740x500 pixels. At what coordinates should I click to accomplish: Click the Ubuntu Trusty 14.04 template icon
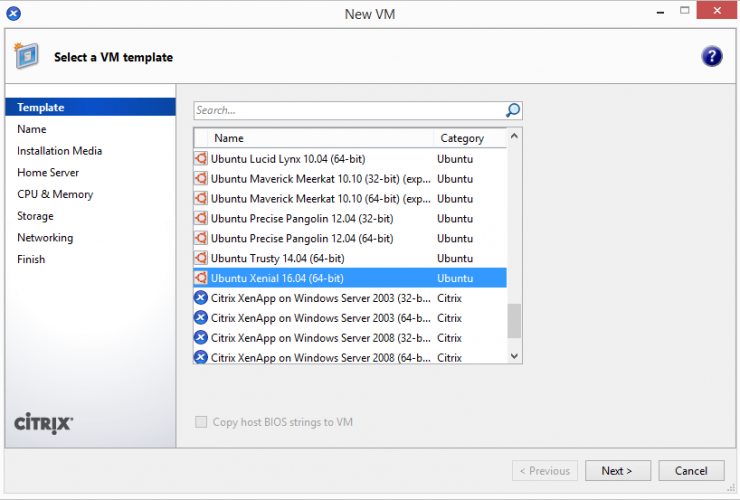pos(201,258)
